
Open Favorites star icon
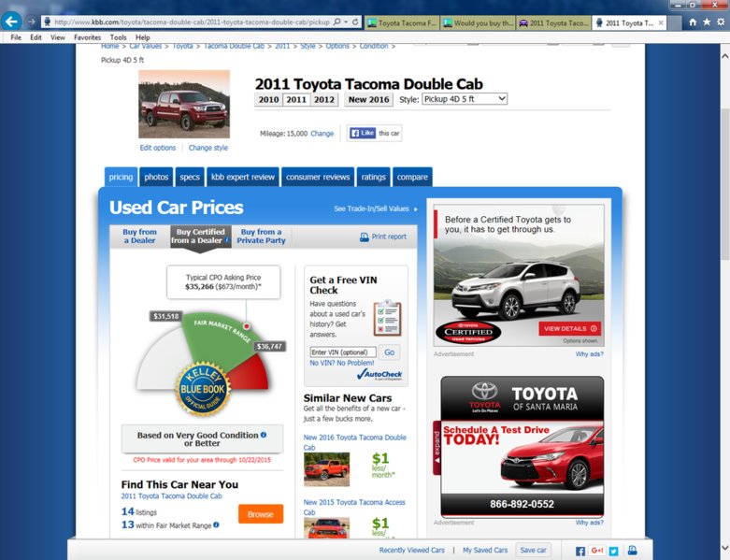click(707, 22)
